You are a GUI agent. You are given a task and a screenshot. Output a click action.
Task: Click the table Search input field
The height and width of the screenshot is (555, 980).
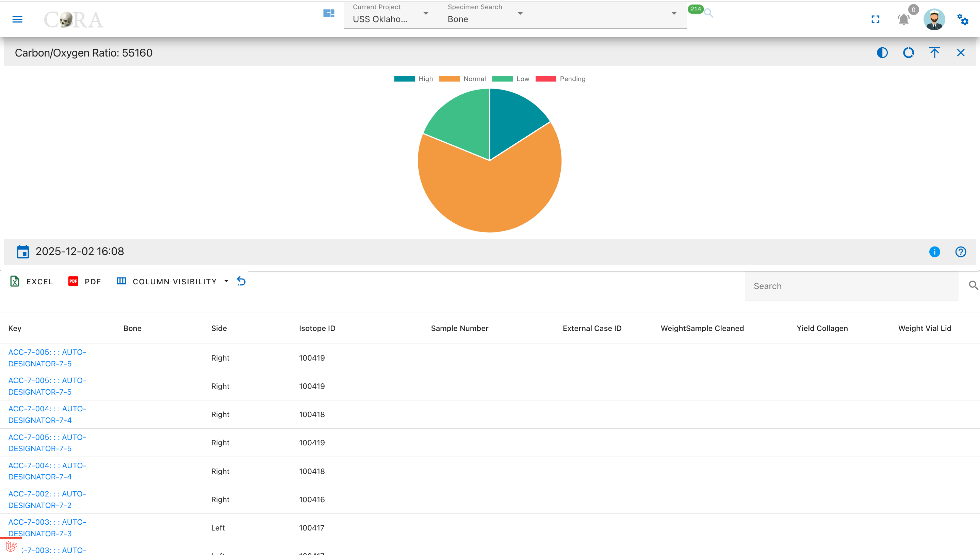[851, 286]
